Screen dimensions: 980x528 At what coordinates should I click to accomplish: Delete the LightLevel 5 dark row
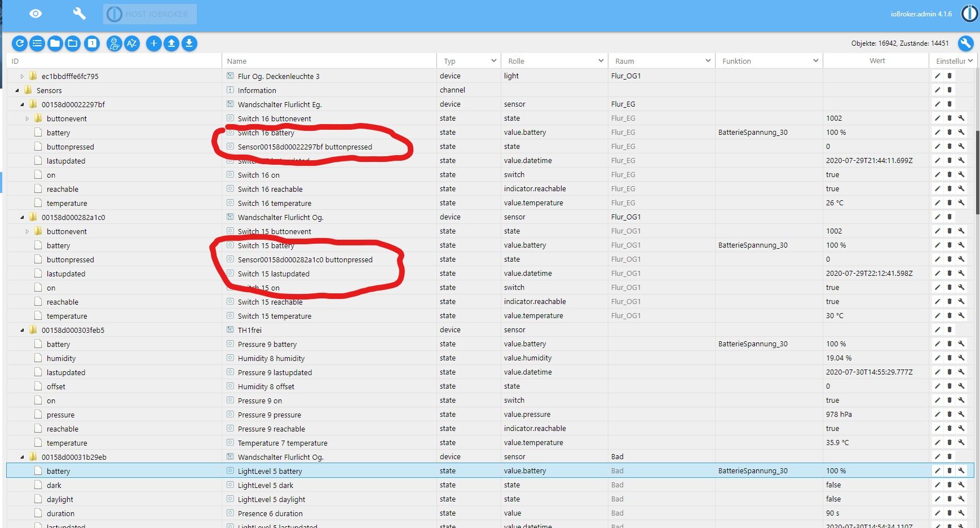coord(950,485)
